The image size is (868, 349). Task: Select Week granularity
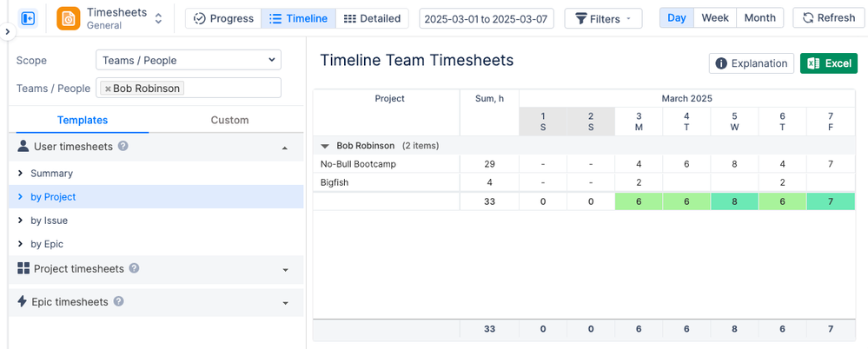click(715, 17)
